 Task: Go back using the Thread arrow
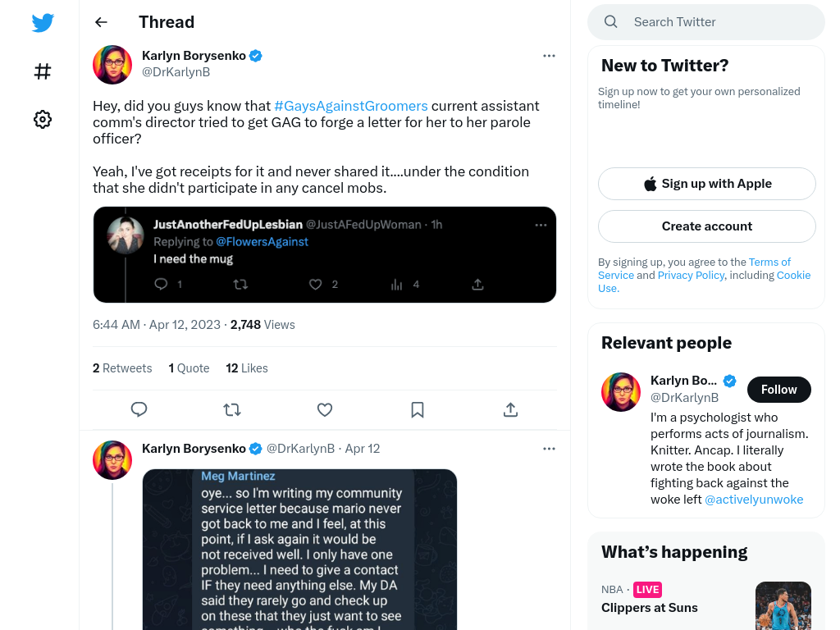pos(101,22)
